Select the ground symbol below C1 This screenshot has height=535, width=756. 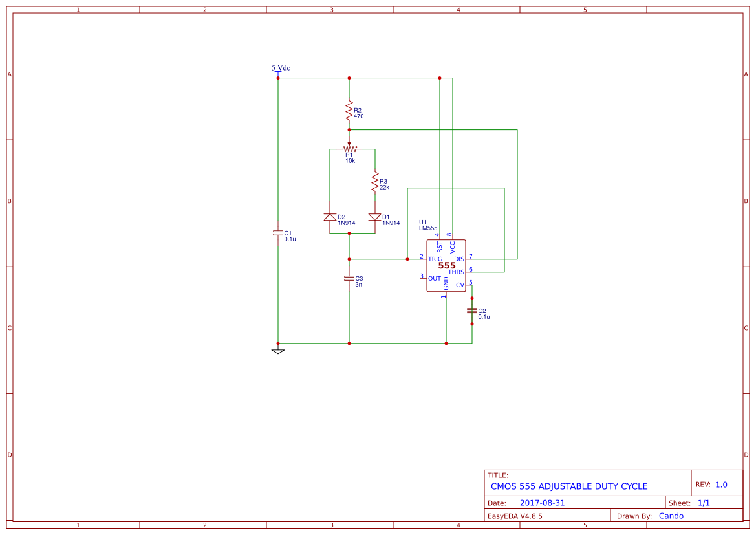277,350
